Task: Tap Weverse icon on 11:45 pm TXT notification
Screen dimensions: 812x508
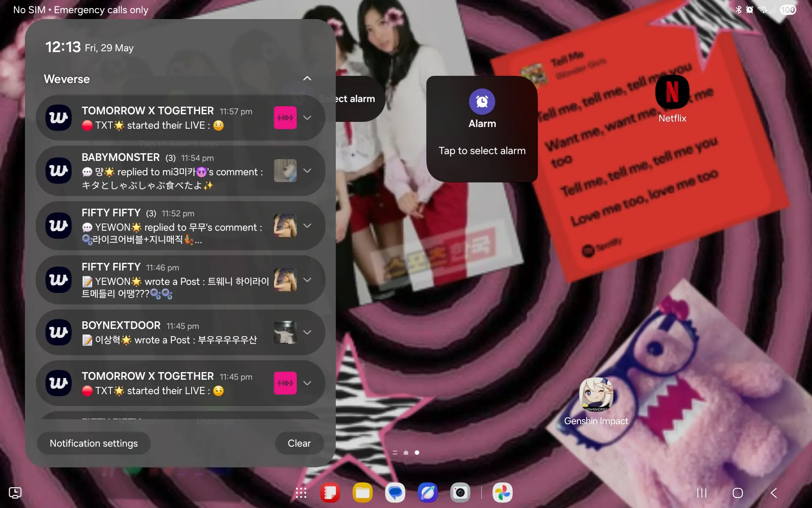Action: tap(58, 383)
